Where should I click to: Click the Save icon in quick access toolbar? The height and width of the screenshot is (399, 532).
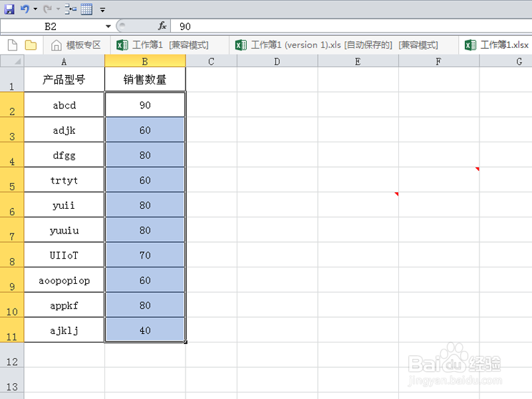pyautogui.click(x=9, y=9)
